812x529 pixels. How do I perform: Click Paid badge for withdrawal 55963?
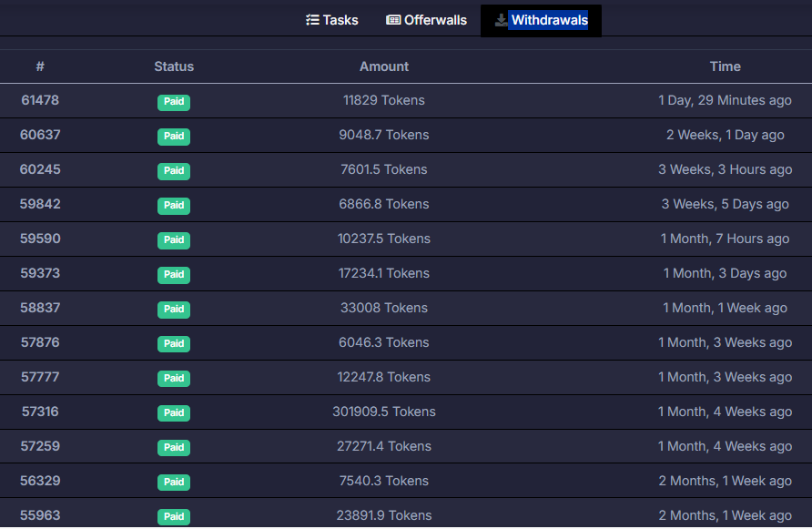click(x=174, y=516)
